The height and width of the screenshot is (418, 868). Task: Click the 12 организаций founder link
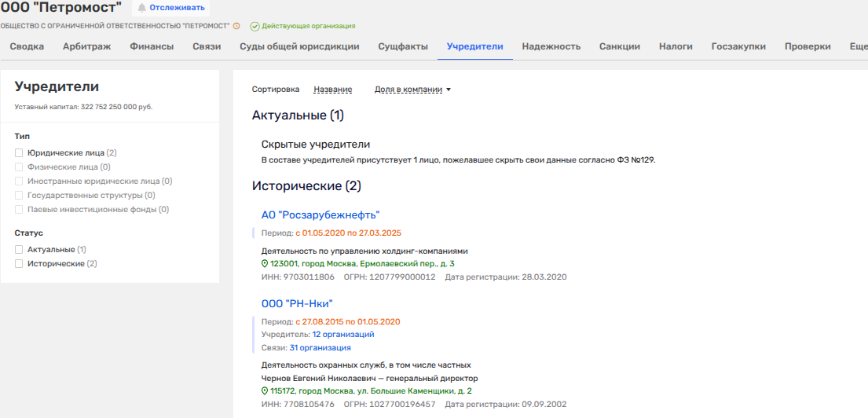[342, 334]
